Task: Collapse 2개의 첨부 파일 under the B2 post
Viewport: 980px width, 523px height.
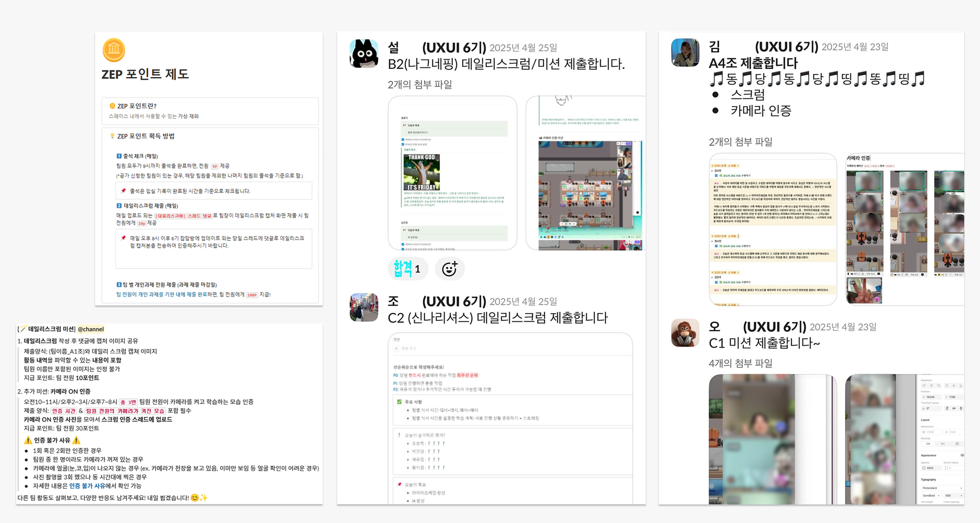Action: click(x=420, y=85)
